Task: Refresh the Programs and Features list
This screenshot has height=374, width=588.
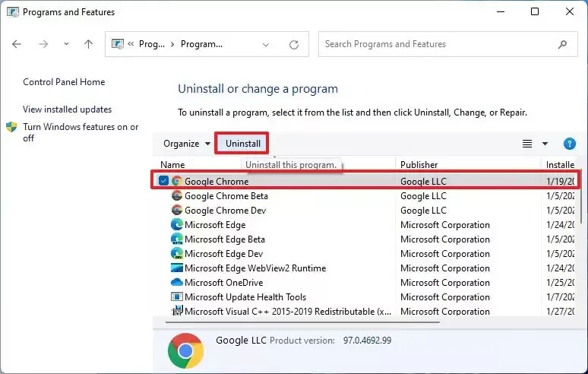Action: click(294, 44)
